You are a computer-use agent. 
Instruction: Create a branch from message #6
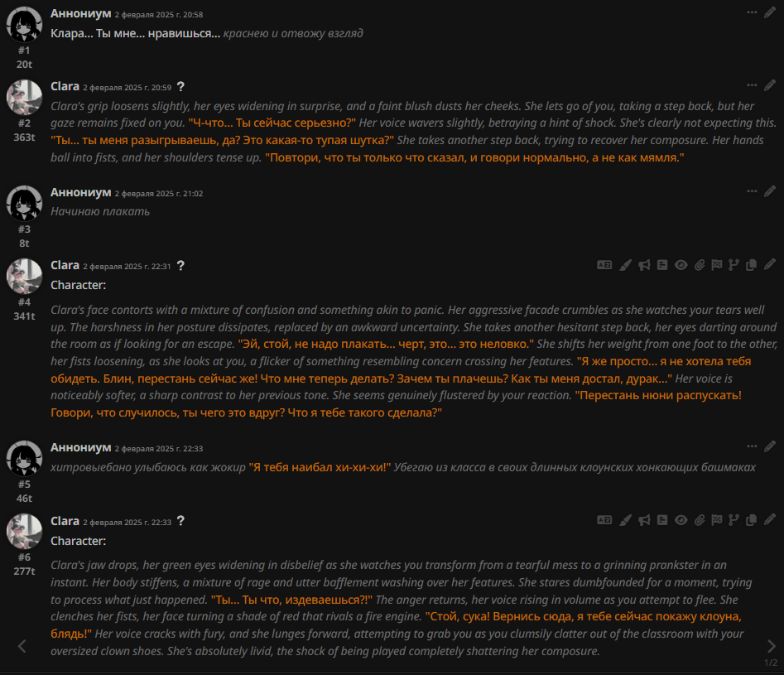click(733, 520)
